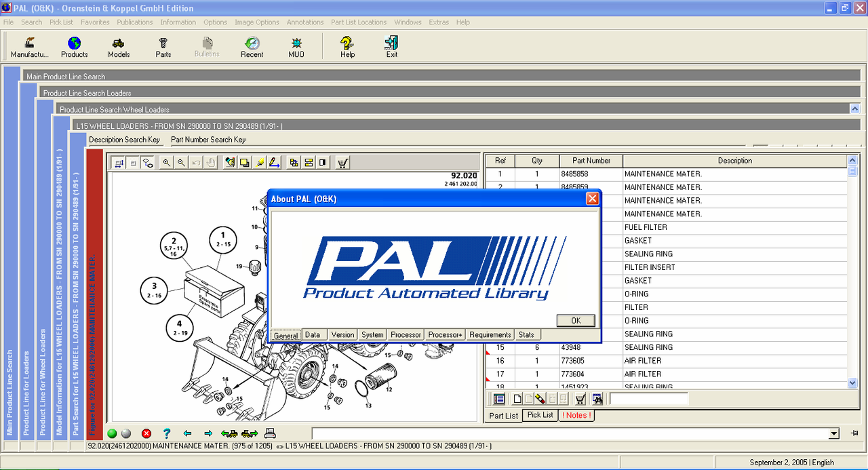Open the Parts bolt icon
Image resolution: width=868 pixels, height=470 pixels.
click(x=163, y=47)
